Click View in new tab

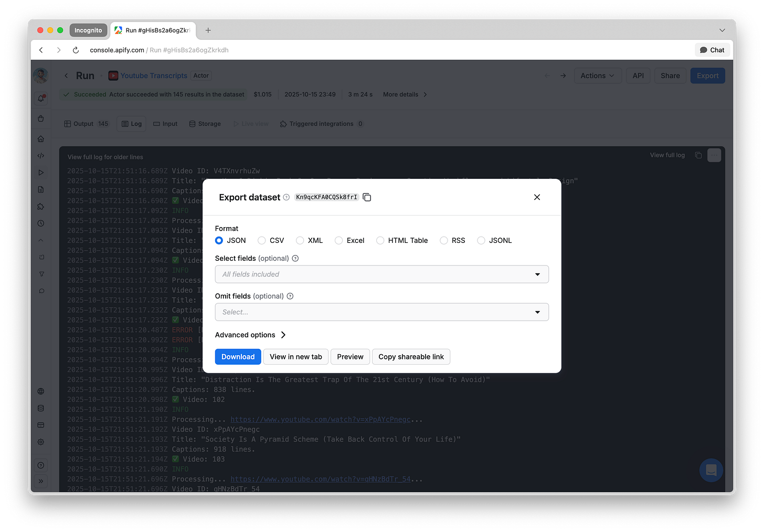(x=296, y=357)
